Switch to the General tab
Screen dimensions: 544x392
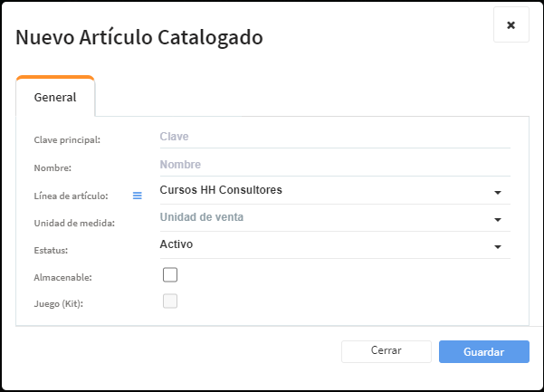coord(55,97)
